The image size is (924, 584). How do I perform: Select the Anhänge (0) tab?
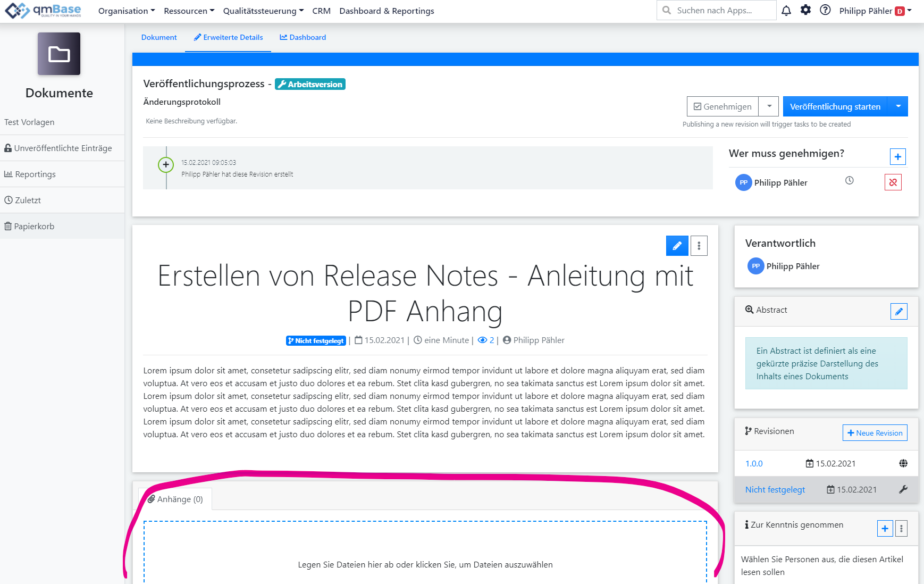175,499
